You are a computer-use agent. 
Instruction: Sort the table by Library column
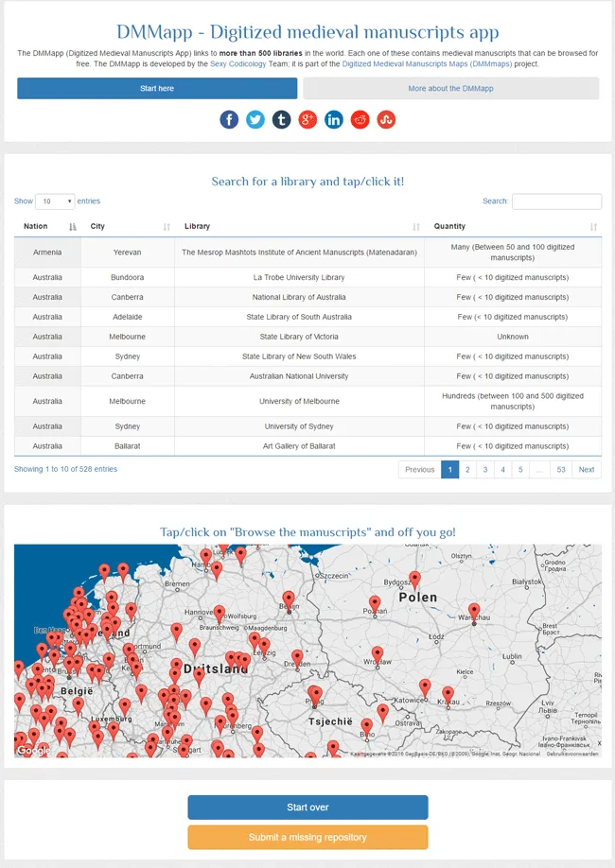[x=299, y=226]
